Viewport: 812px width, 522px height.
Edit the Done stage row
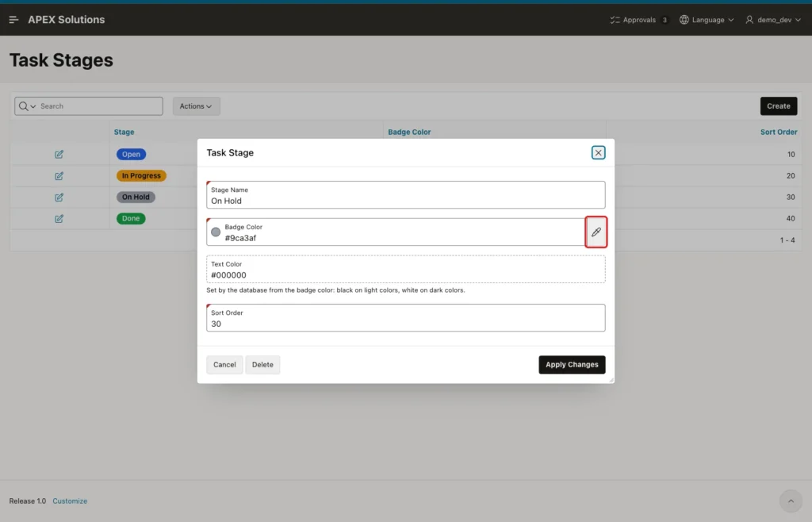(59, 218)
